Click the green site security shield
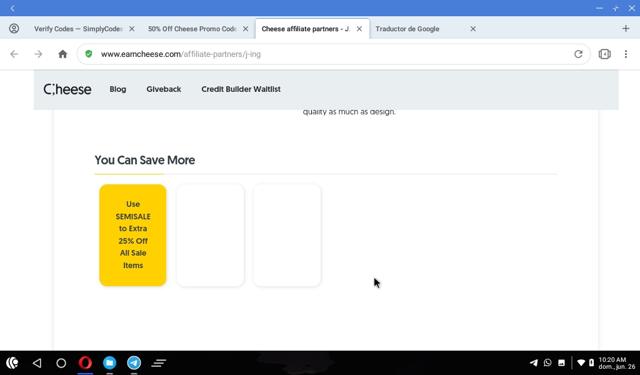 point(89,54)
